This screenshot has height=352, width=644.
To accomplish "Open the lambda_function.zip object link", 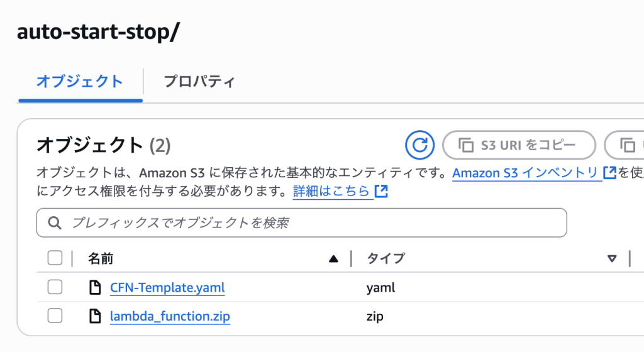I will point(170,316).
